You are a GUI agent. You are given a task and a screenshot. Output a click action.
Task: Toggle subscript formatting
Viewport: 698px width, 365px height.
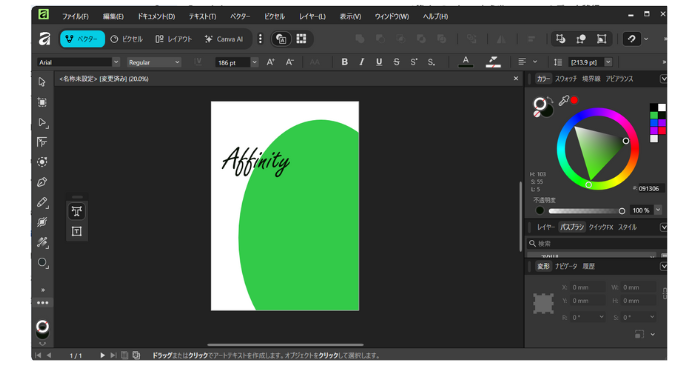[431, 62]
